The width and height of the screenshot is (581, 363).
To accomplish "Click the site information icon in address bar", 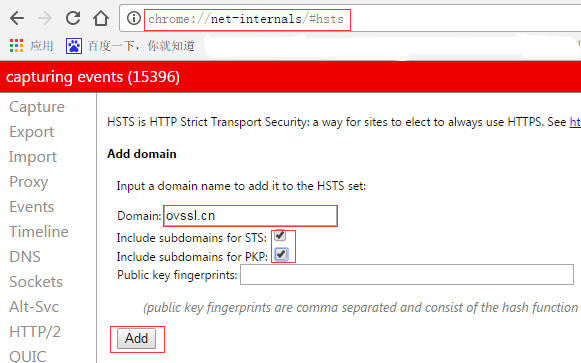I will (134, 18).
